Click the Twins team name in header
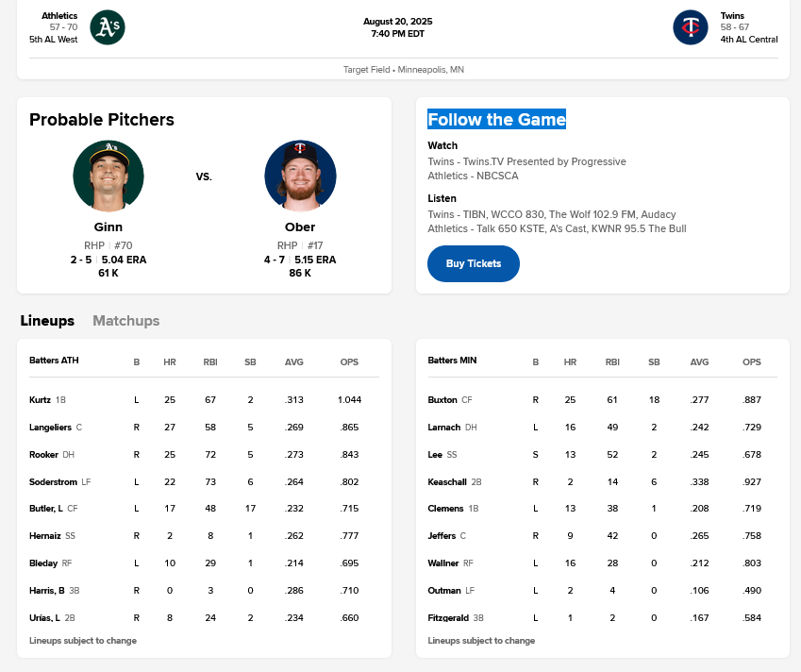 (x=732, y=16)
